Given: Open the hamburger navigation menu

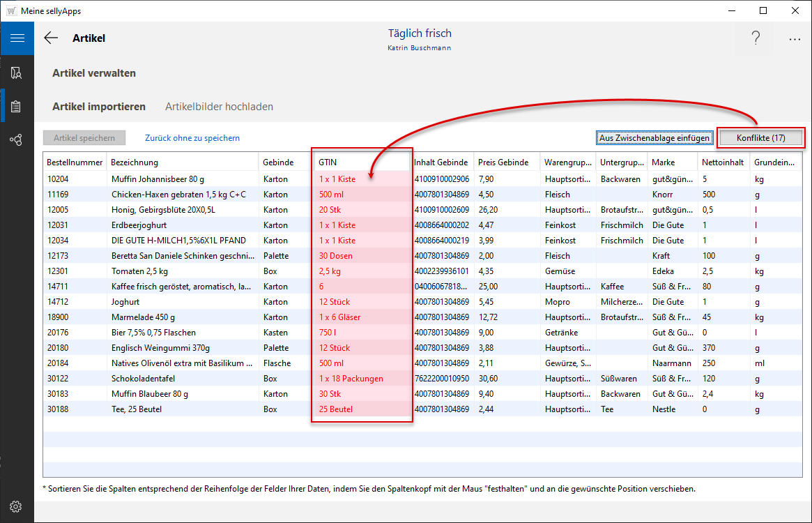Looking at the screenshot, I should pos(17,38).
